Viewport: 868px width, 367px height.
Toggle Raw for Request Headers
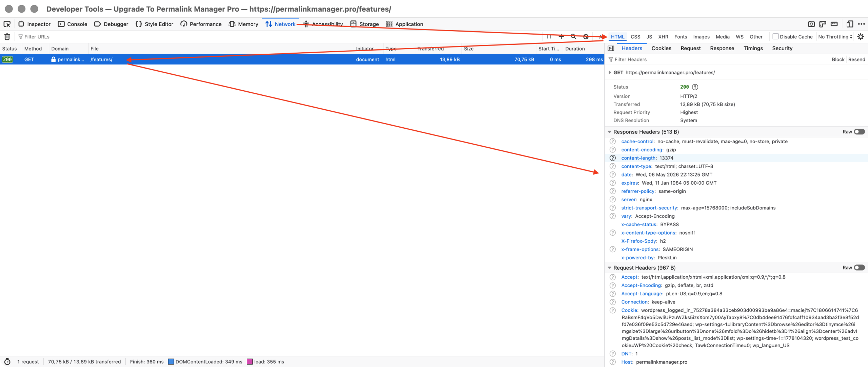click(x=859, y=268)
